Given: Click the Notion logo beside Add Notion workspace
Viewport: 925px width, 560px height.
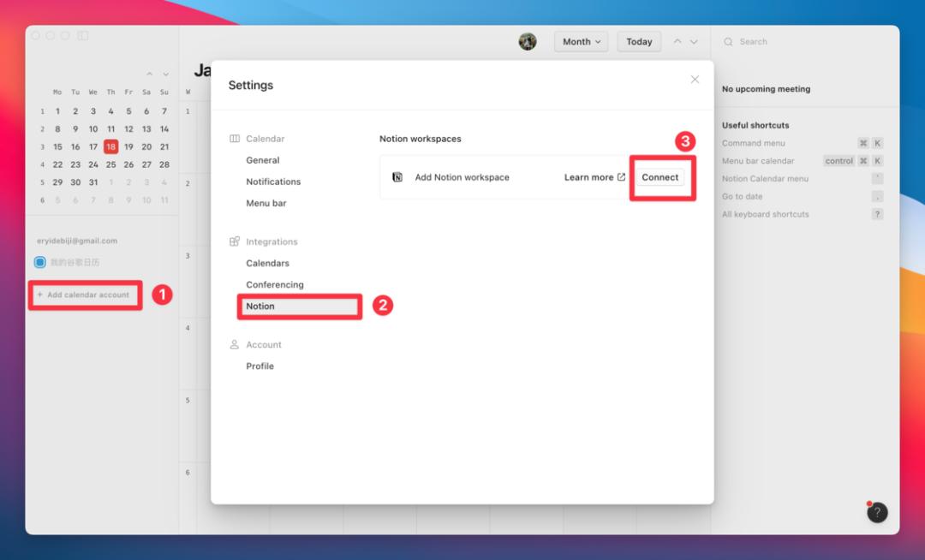Looking at the screenshot, I should pos(397,177).
